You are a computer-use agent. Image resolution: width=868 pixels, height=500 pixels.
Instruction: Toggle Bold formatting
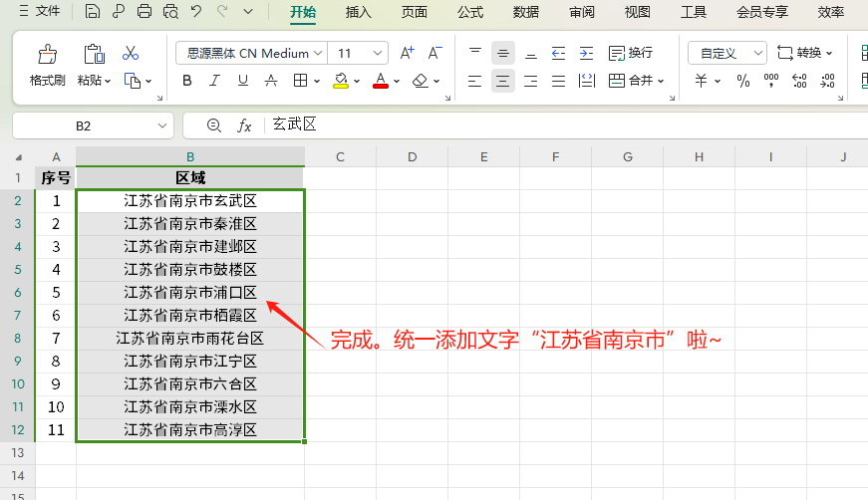(x=187, y=81)
